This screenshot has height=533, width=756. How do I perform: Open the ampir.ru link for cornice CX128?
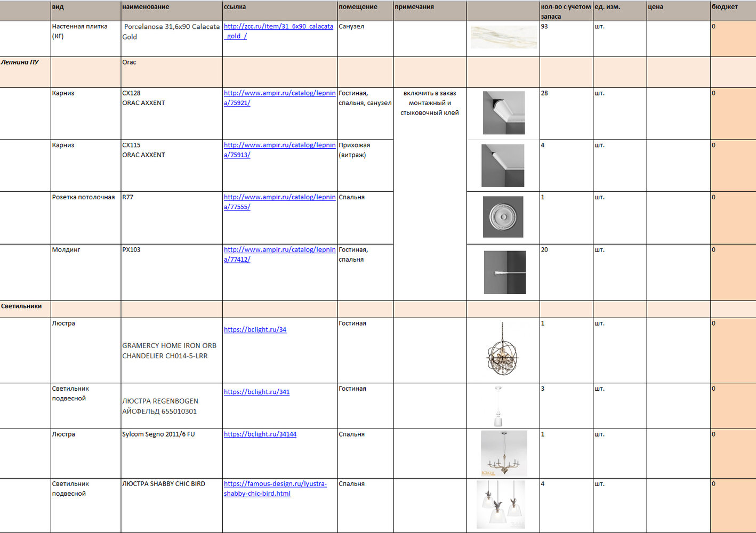[279, 93]
